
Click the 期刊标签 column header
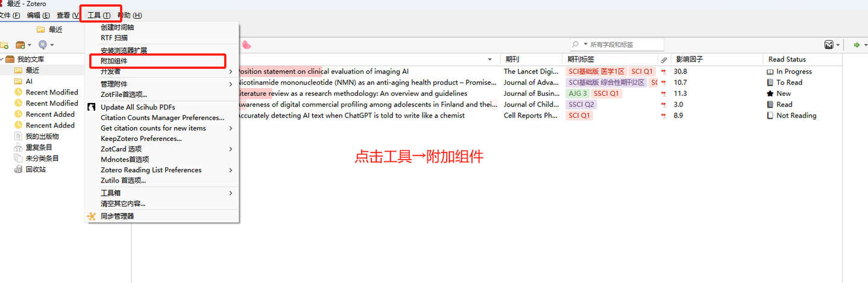click(x=611, y=60)
